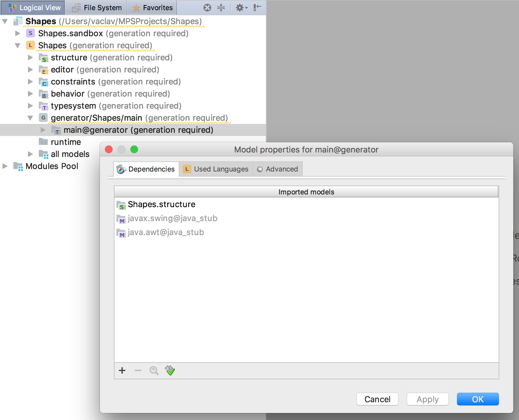The image size is (519, 420).
Task: Open the Advanced tab
Action: point(278,169)
